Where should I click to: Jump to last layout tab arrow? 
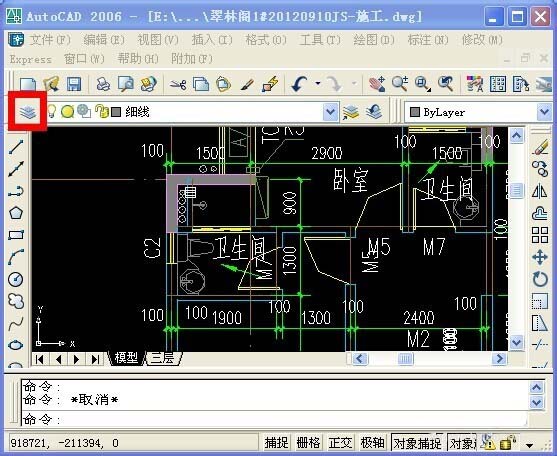click(x=95, y=359)
